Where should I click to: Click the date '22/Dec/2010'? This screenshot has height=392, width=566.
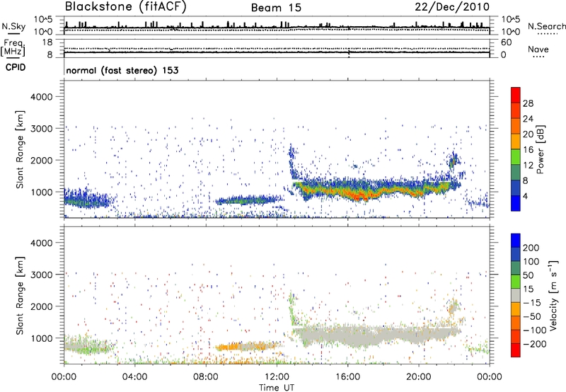click(x=452, y=7)
